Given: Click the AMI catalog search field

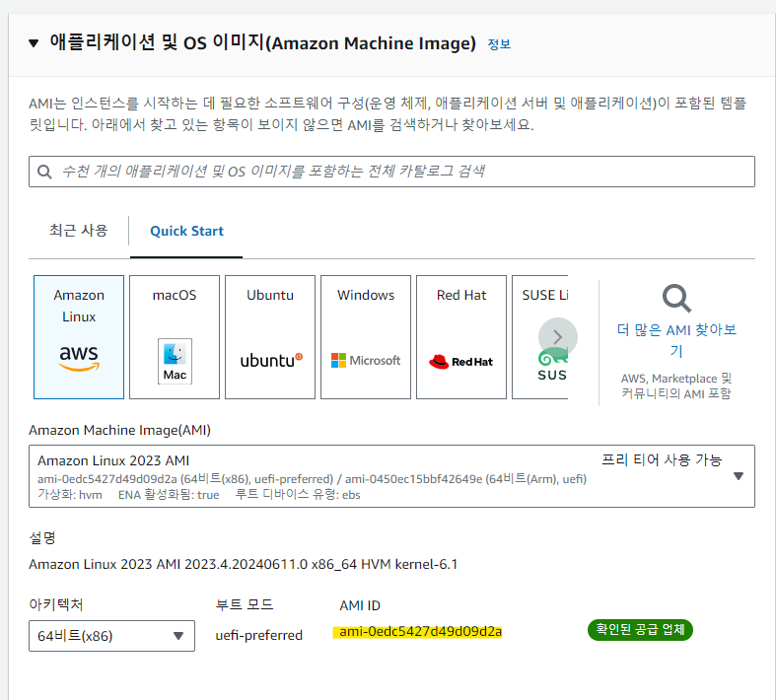Looking at the screenshot, I should [x=391, y=172].
